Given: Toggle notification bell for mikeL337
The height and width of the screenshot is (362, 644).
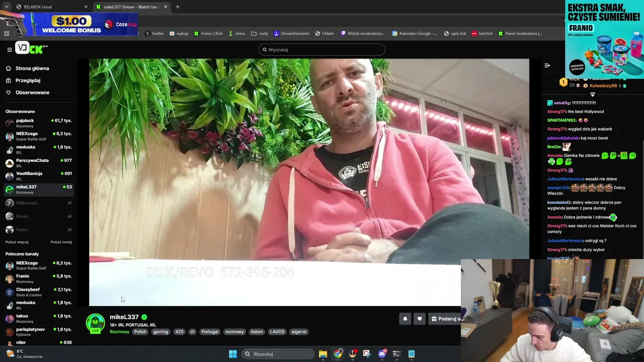Looking at the screenshot, I should [405, 319].
